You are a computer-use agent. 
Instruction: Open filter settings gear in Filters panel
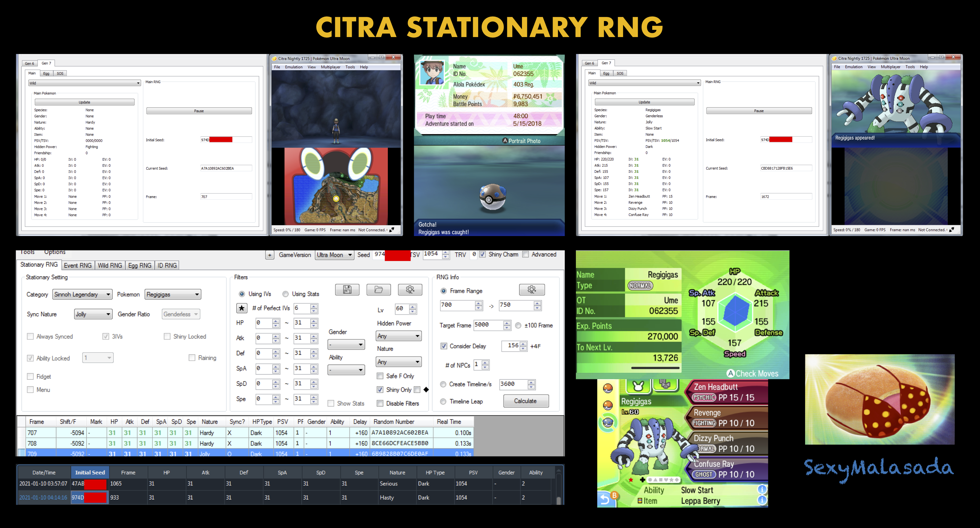click(410, 289)
